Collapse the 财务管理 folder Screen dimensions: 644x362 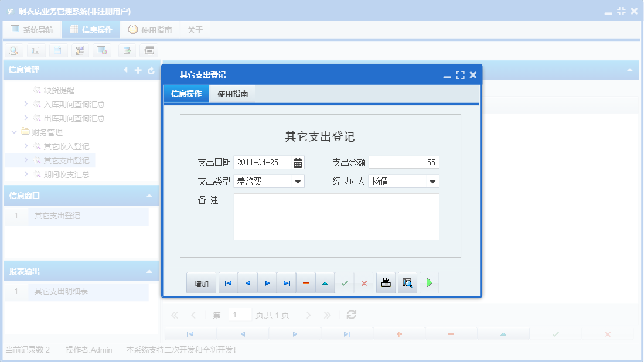14,132
